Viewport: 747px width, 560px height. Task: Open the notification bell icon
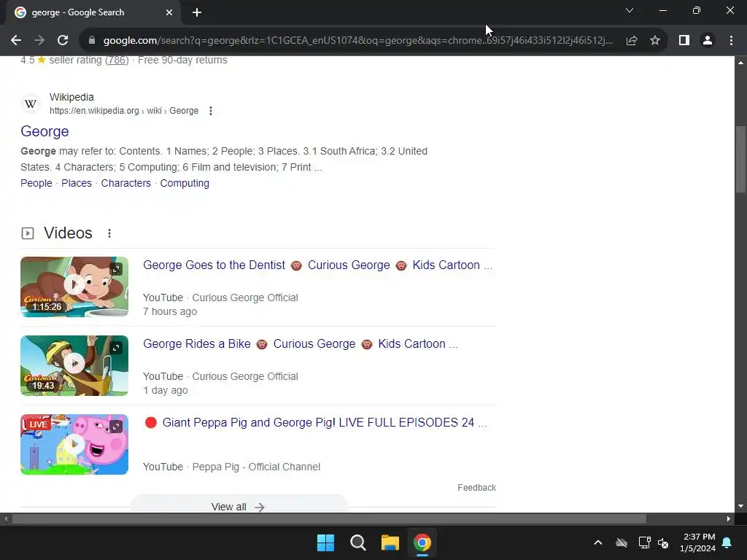click(727, 542)
